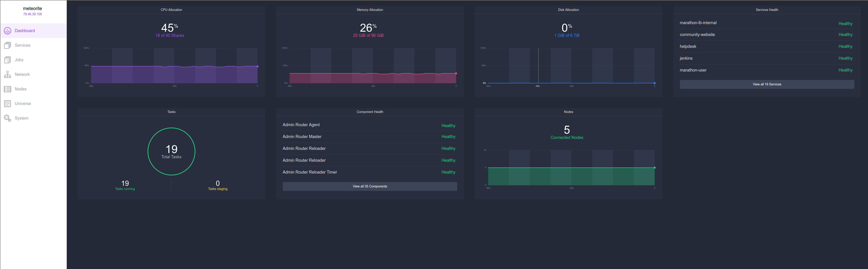The height and width of the screenshot is (269, 868).
Task: Click the 19 Tasks running count
Action: [x=125, y=183]
